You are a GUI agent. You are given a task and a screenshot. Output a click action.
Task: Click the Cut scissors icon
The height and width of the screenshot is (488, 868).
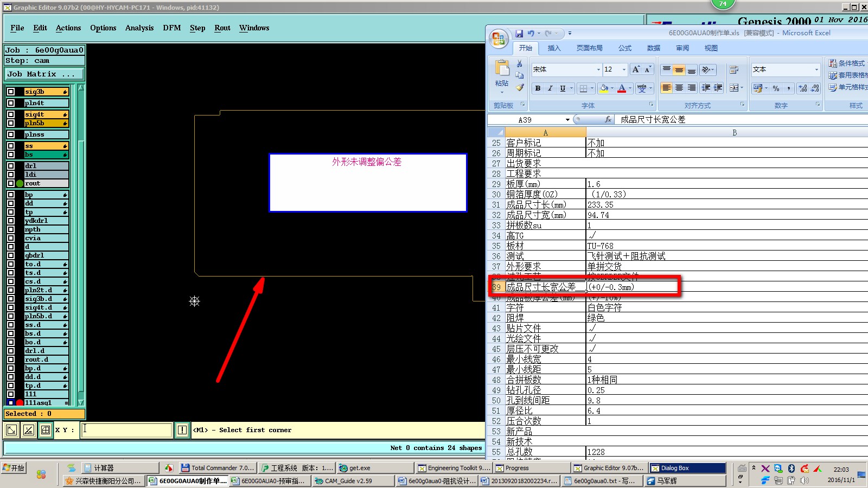tap(520, 63)
